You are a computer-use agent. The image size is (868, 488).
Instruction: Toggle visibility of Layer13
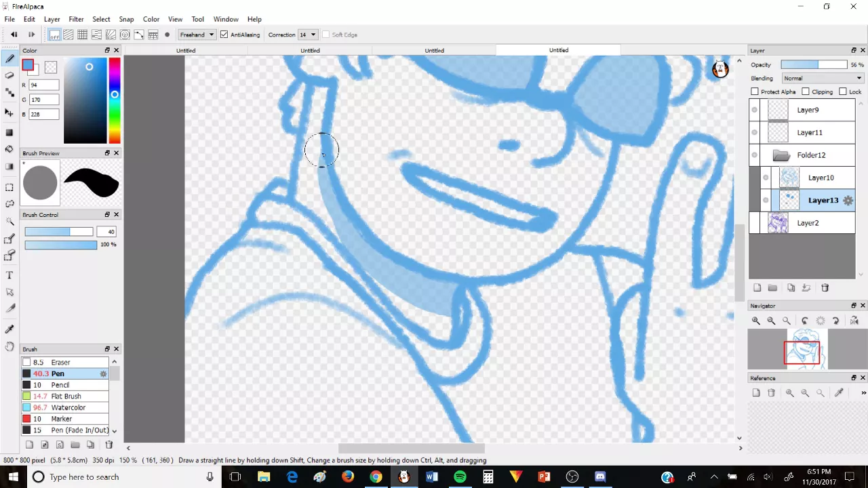pos(766,201)
